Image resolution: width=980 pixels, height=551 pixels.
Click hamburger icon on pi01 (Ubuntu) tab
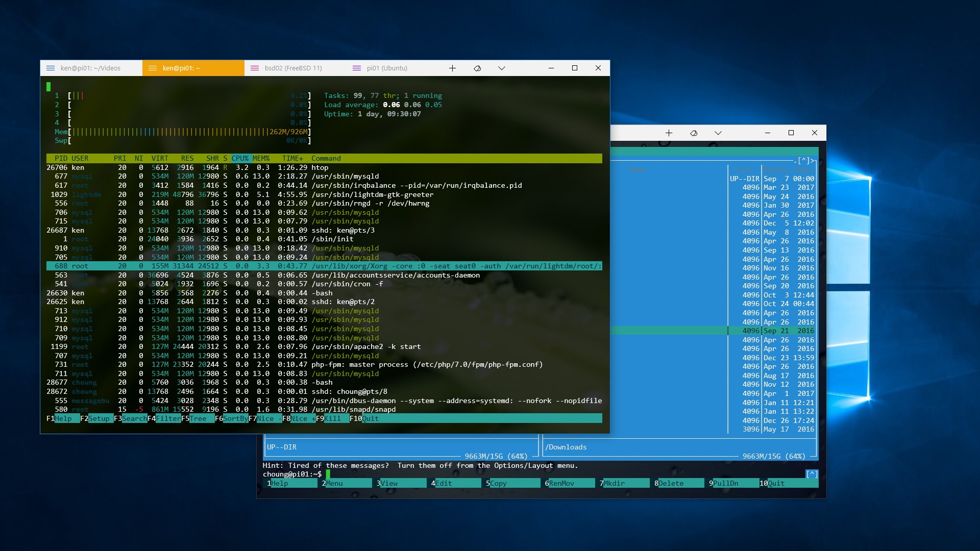pyautogui.click(x=357, y=68)
